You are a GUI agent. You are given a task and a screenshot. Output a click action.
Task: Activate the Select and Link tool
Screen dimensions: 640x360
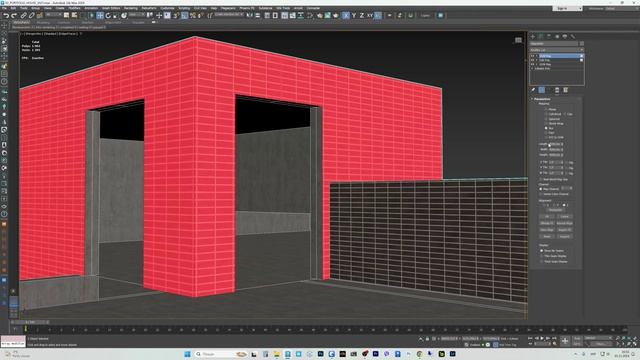23,16
